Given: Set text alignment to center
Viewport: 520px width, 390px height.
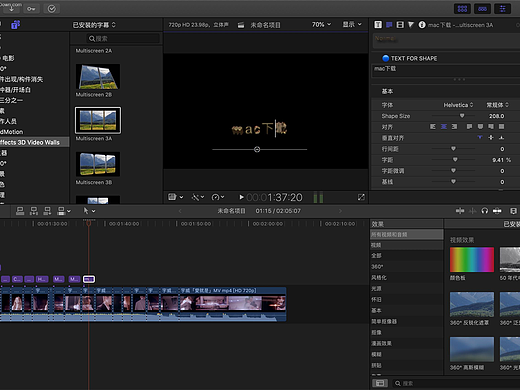Looking at the screenshot, I should [444, 127].
